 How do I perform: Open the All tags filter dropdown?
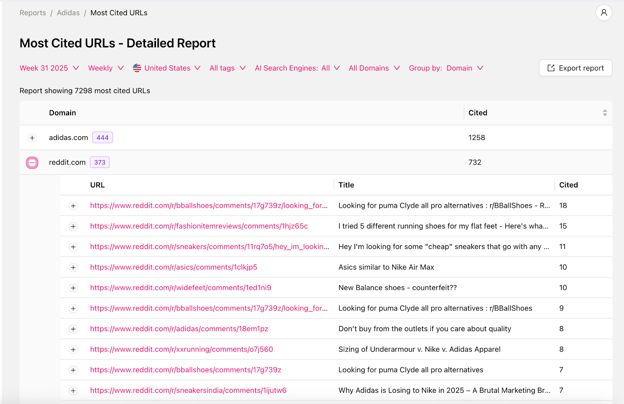point(228,68)
